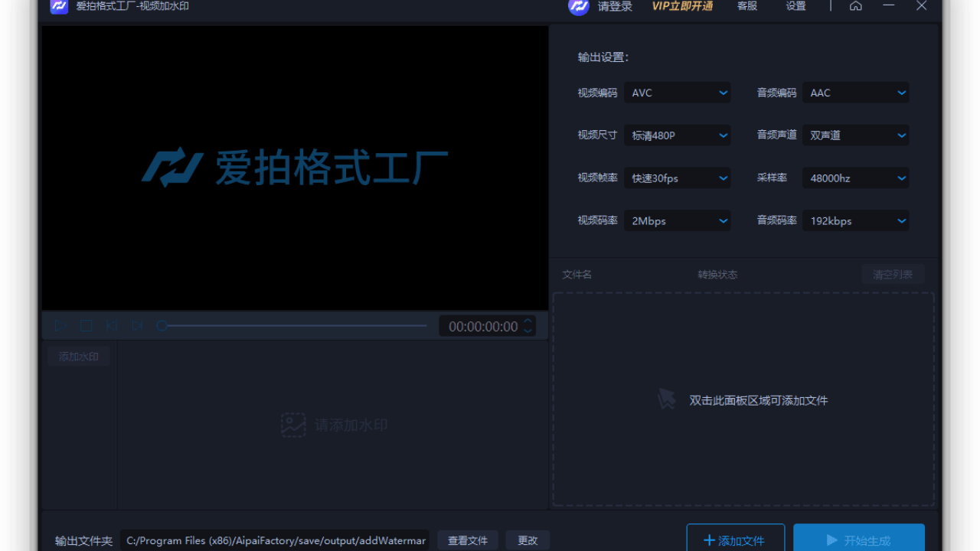Click the home icon in title bar
The image size is (980, 551).
tap(855, 6)
